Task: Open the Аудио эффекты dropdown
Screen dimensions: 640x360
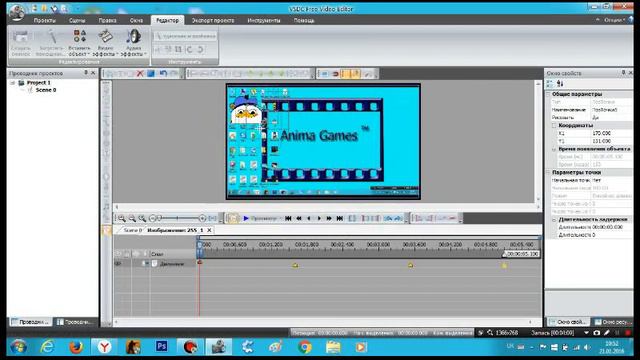Action: 133,42
